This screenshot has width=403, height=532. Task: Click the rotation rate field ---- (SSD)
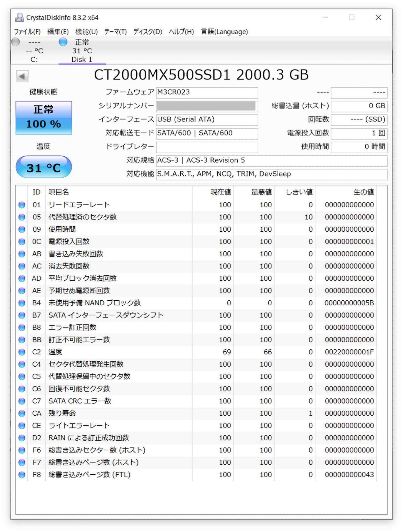359,120
